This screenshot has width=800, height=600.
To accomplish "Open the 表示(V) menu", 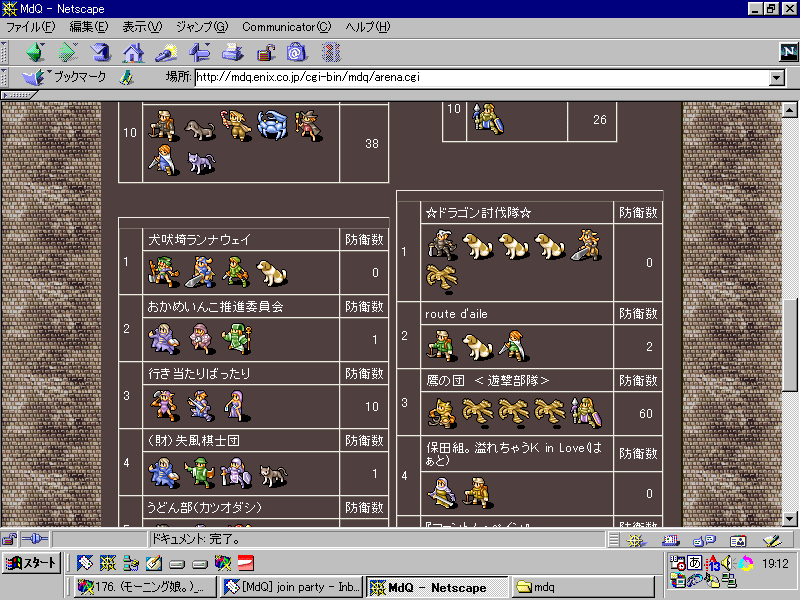I will click(x=142, y=27).
